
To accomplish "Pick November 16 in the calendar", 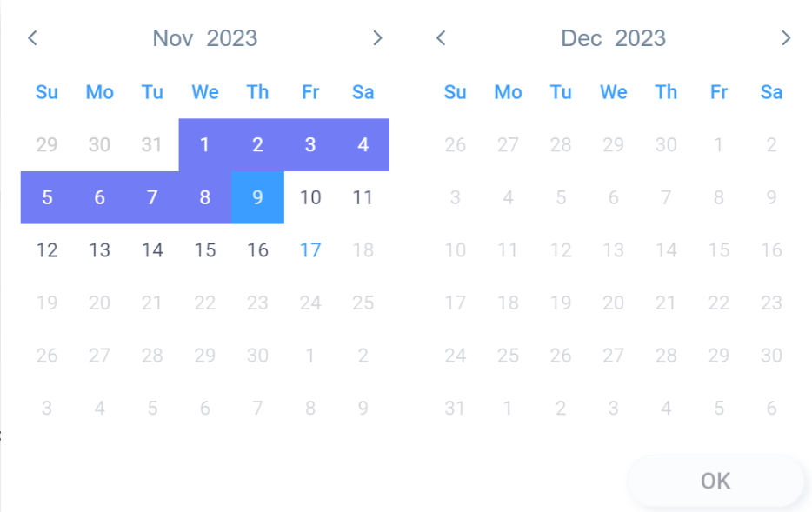I will [258, 250].
